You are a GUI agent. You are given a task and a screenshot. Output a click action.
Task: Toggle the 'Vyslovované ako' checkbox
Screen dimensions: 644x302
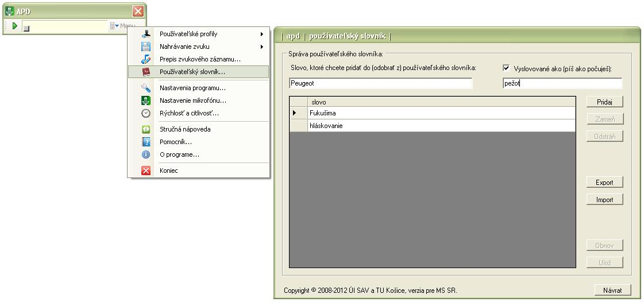pyautogui.click(x=506, y=68)
